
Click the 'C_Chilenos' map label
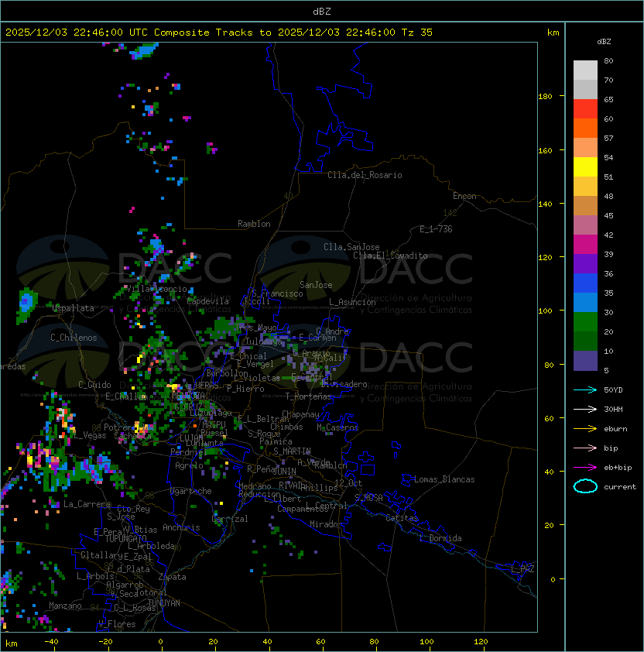(74, 338)
